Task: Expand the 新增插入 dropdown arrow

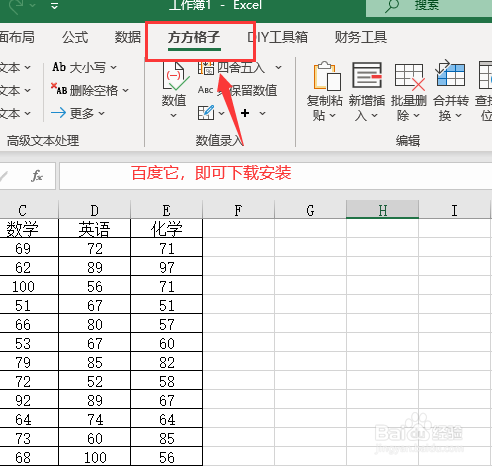Action: [374, 116]
